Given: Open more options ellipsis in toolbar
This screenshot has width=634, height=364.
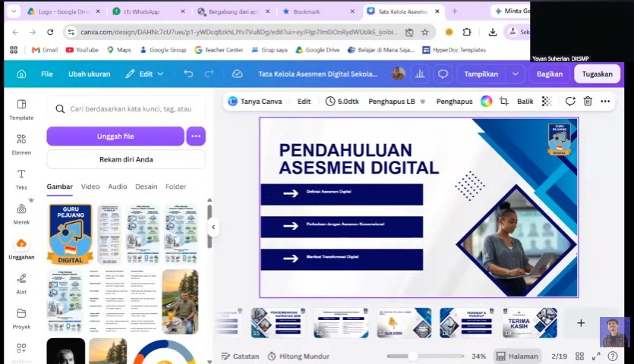Looking at the screenshot, I should coord(605,102).
